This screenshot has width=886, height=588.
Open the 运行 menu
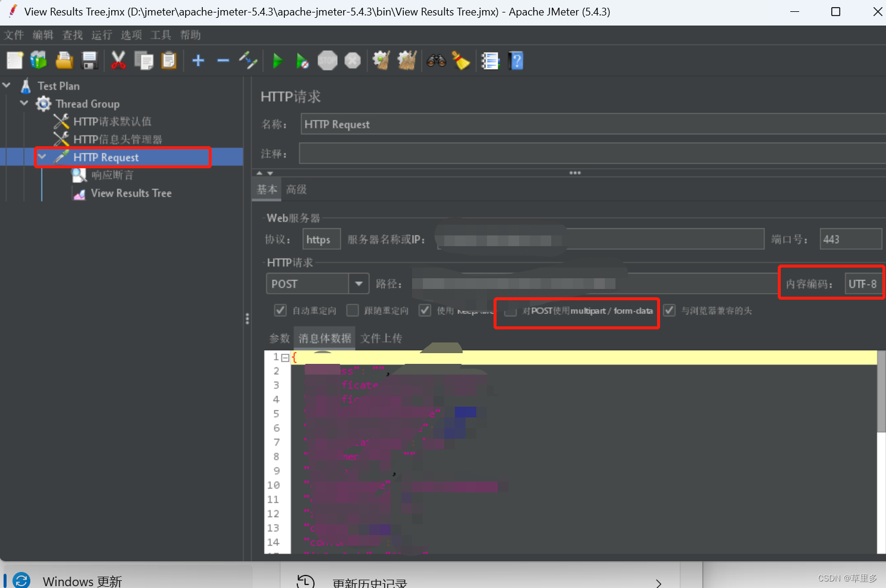coord(102,35)
